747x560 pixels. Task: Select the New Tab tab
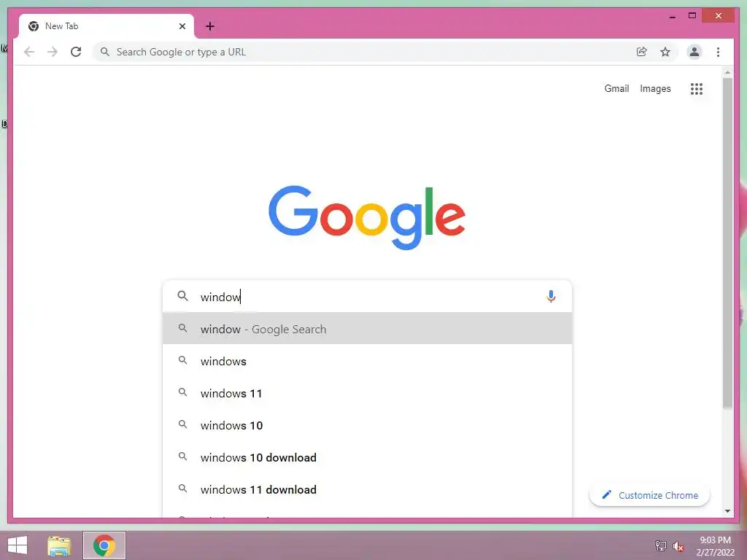point(107,26)
